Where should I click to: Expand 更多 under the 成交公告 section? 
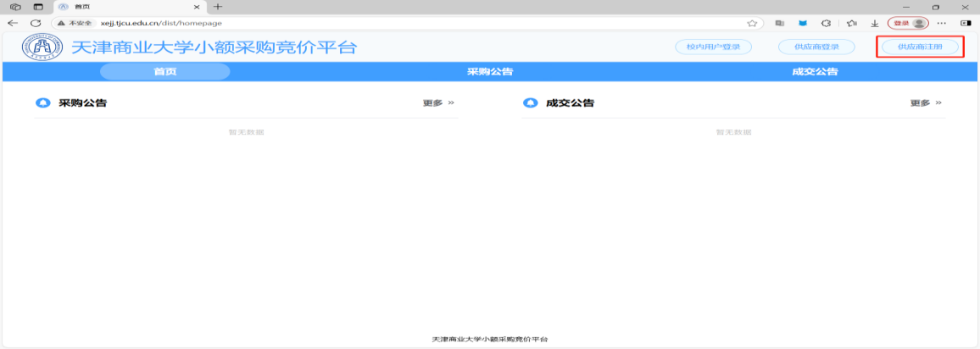(926, 103)
